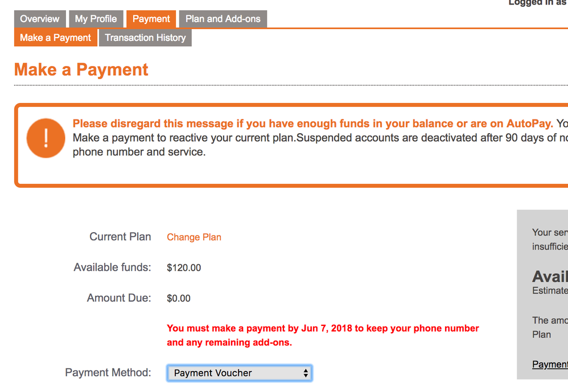The width and height of the screenshot is (568, 392).
Task: Click the Current Plan label
Action: (x=120, y=237)
